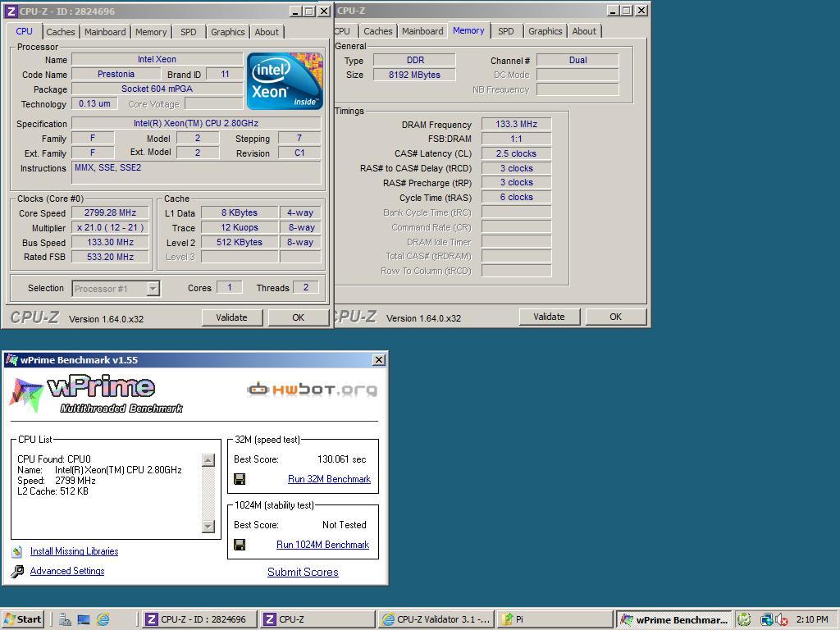Open Graphics tab in CPU-Z ID window
The width and height of the screenshot is (840, 630).
[228, 32]
